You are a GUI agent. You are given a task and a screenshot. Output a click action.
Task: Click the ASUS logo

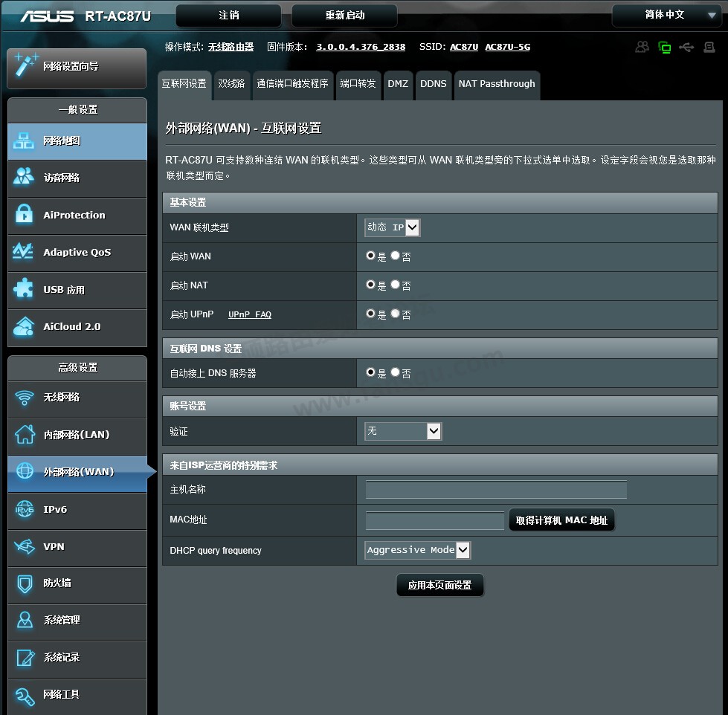tap(47, 16)
